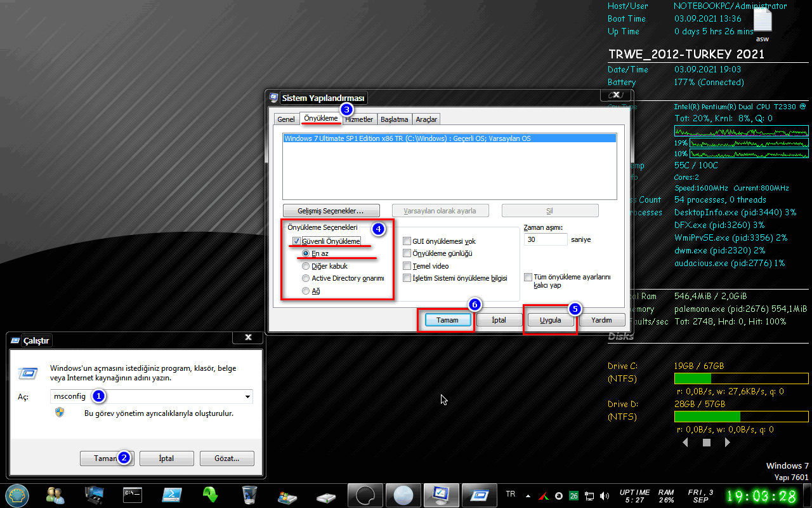Select the En az radio button
Image resolution: width=812 pixels, height=508 pixels.
pyautogui.click(x=306, y=253)
